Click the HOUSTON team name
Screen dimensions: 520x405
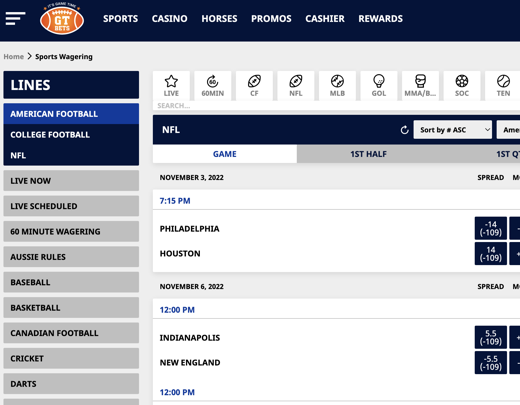[180, 254]
